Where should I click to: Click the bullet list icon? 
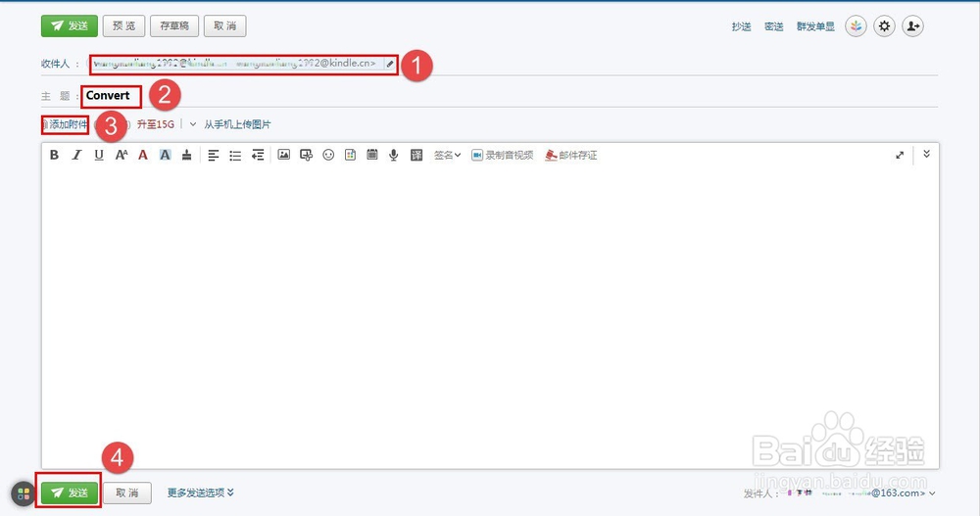(x=235, y=155)
